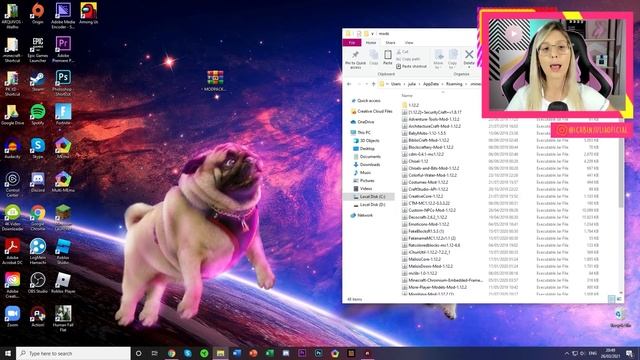Switch to the Share ribbon tab
Viewport: 640px width, 360px height.
point(390,42)
